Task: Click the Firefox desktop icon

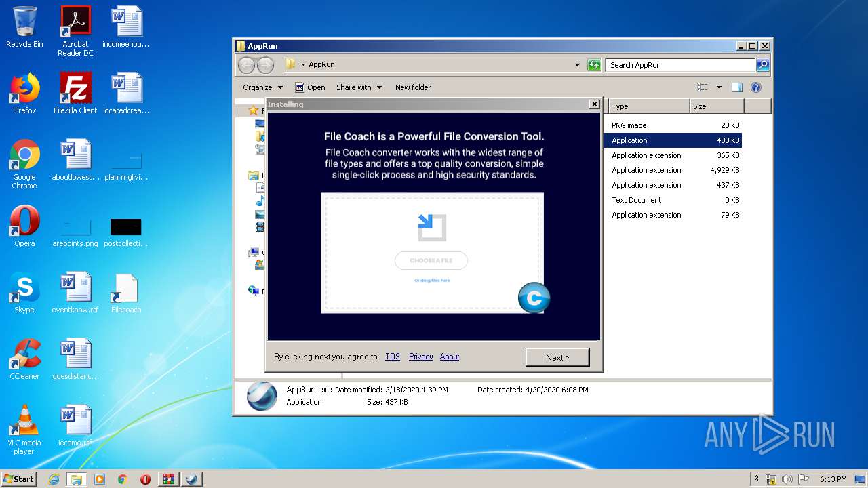Action: click(24, 94)
